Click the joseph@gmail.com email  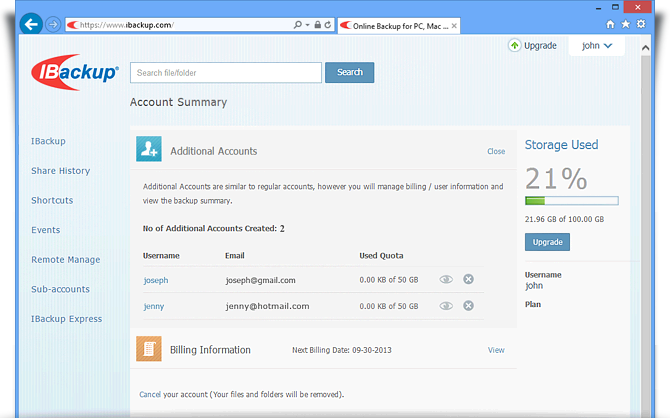click(261, 280)
